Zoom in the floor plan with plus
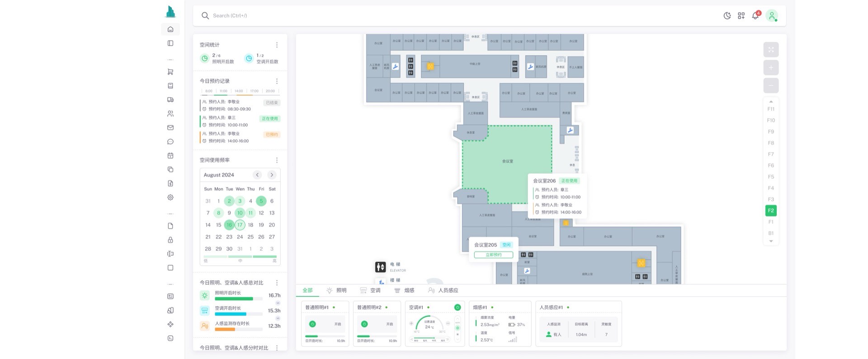868x359 pixels. 771,68
